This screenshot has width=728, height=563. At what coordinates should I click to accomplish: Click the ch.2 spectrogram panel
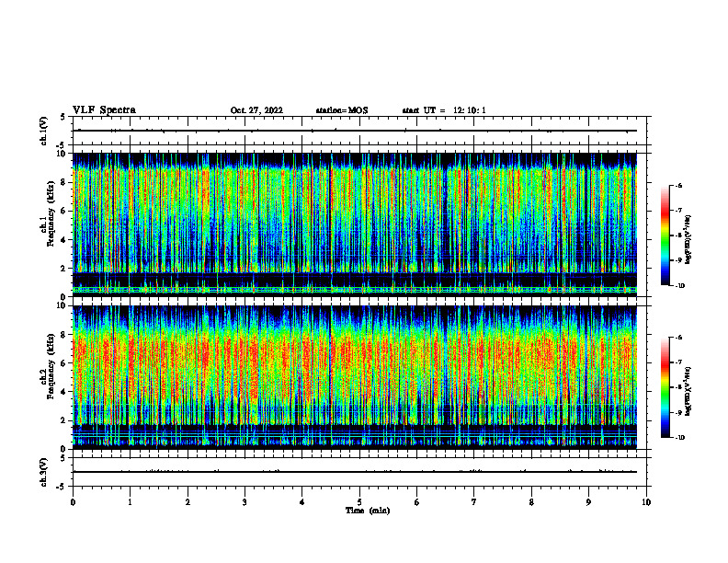[x=355, y=377]
